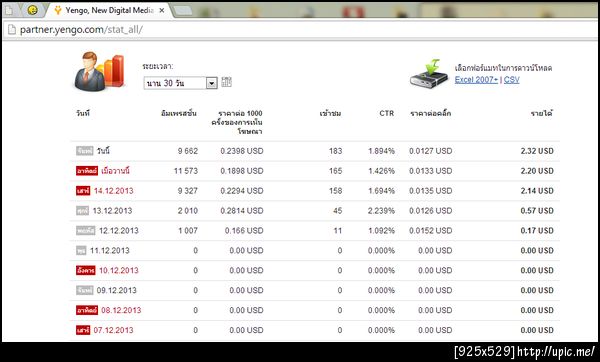Screen dimensions: 600x362
Task: Click the impressions value 2 010
Action: coord(188,210)
